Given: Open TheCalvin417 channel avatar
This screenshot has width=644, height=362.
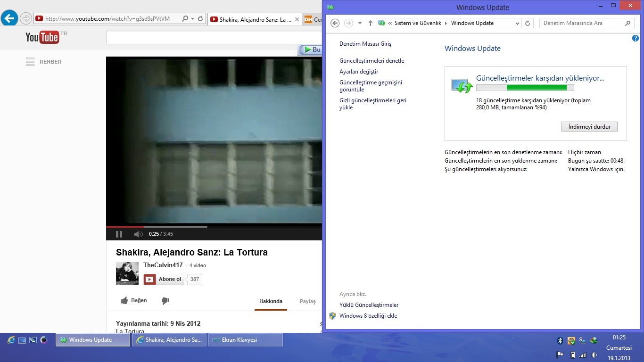Looking at the screenshot, I should click(x=127, y=273).
